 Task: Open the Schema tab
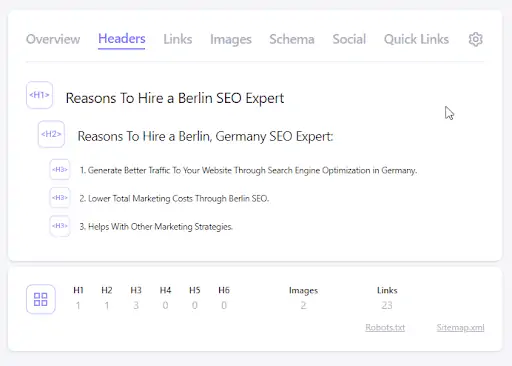[292, 39]
